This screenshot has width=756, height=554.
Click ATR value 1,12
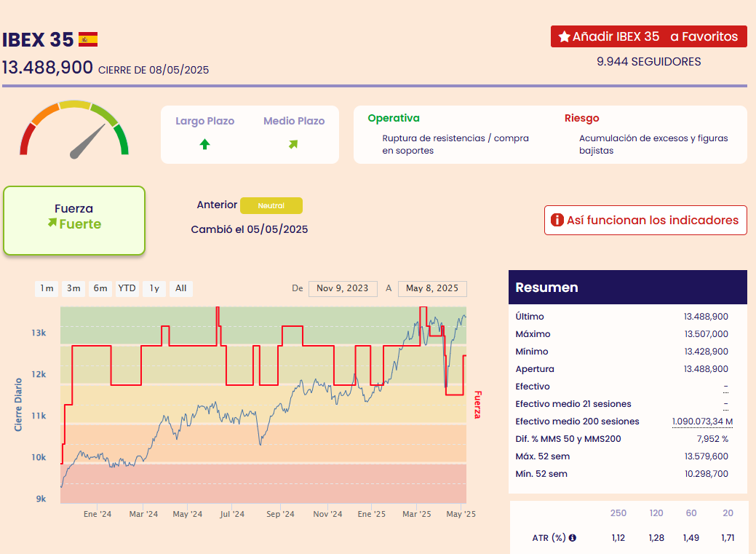click(618, 537)
